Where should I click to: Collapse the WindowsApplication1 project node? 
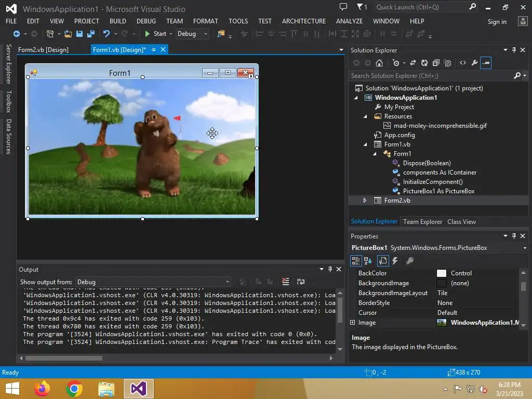[356, 98]
